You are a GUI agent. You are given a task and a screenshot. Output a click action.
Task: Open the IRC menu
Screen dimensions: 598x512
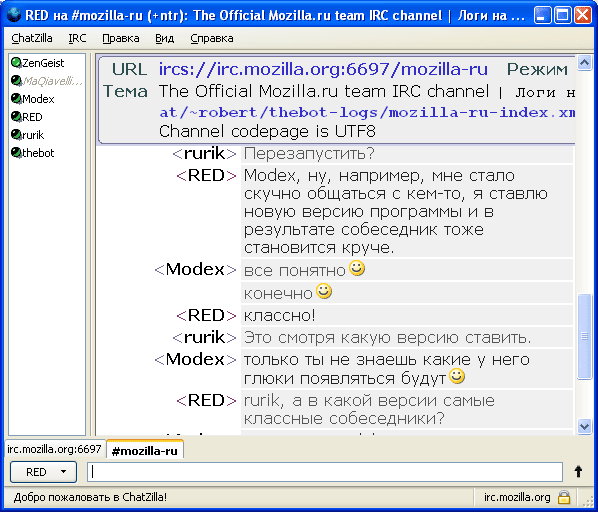click(77, 39)
